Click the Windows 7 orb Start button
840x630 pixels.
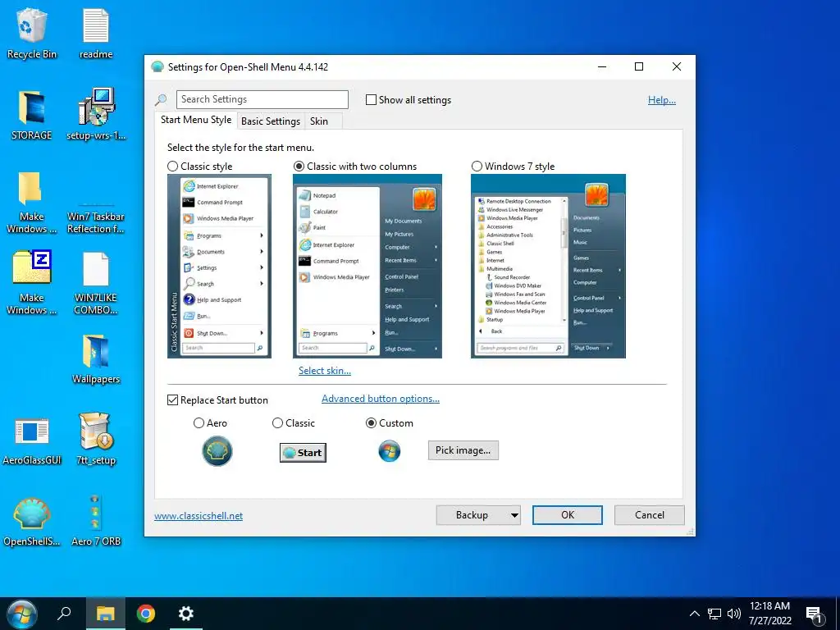[22, 614]
